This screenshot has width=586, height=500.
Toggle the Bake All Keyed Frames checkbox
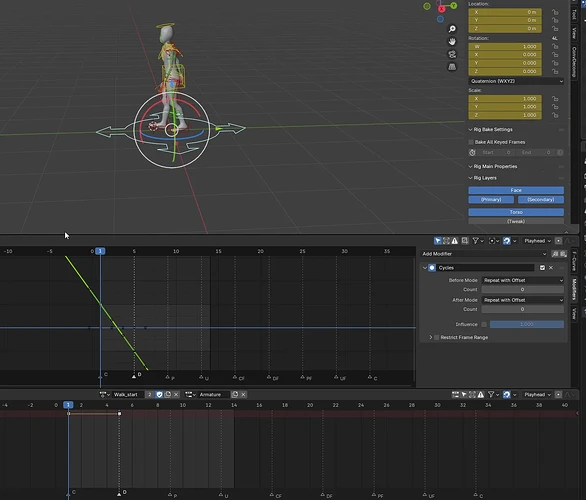471,142
